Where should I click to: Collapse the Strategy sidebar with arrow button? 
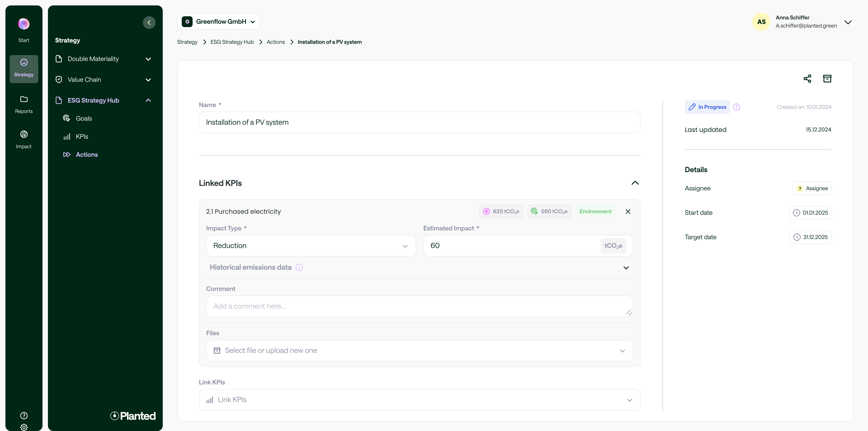pyautogui.click(x=149, y=23)
